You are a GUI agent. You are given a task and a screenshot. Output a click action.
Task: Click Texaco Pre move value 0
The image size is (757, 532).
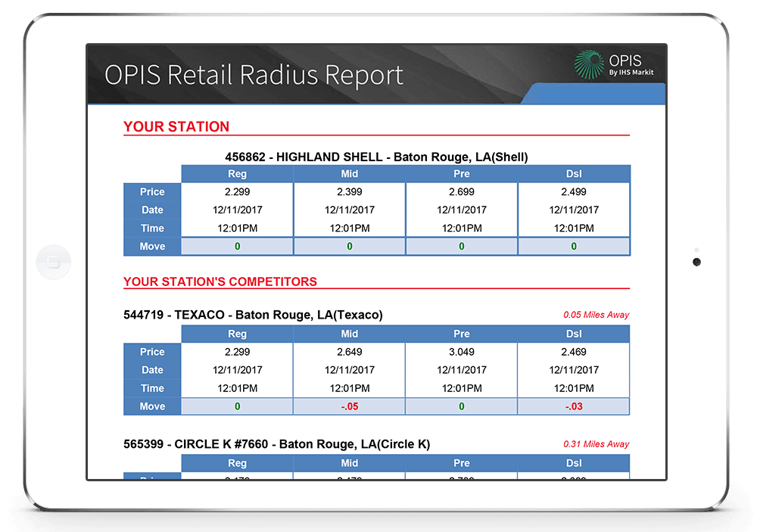462,406
